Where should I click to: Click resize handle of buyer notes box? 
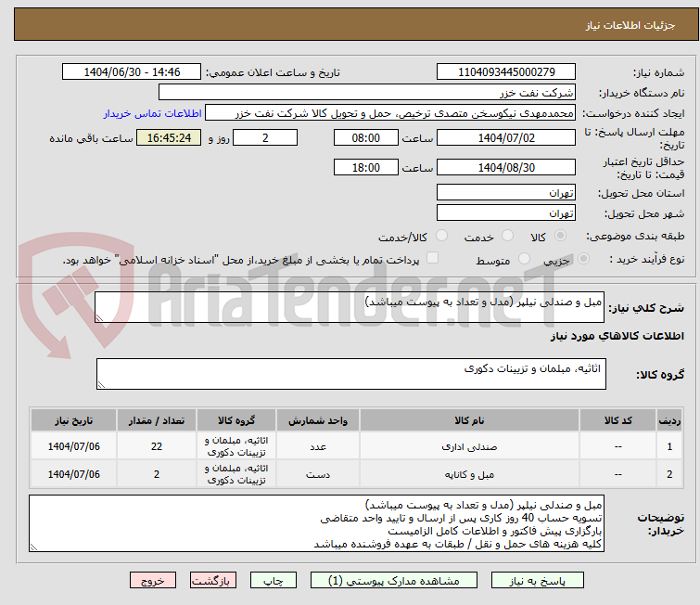click(33, 547)
